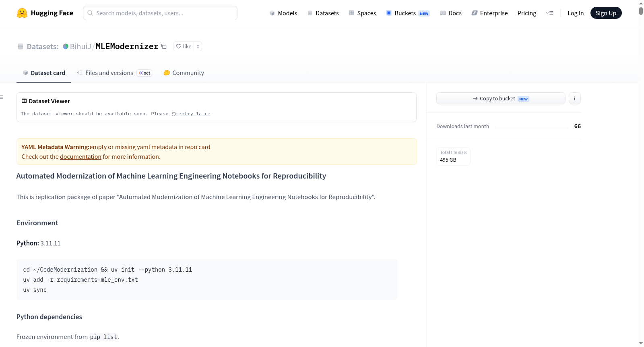Click the Datasets breadcrumb stack icon
This screenshot has height=347, width=644.
tap(21, 46)
